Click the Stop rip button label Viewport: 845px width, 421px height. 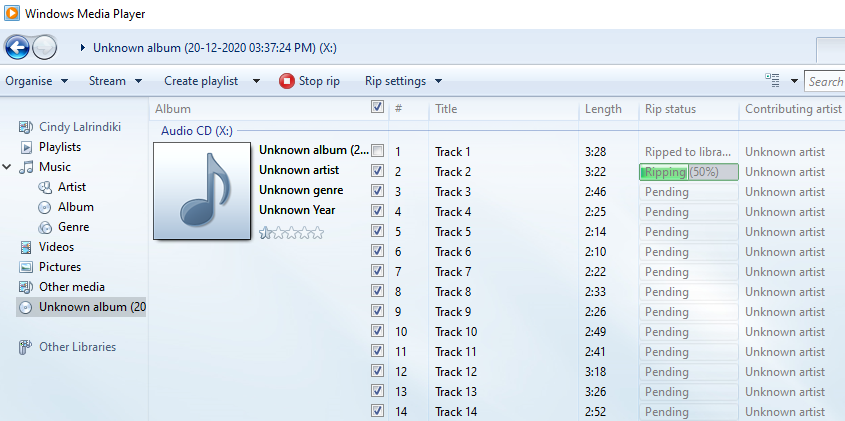click(319, 81)
